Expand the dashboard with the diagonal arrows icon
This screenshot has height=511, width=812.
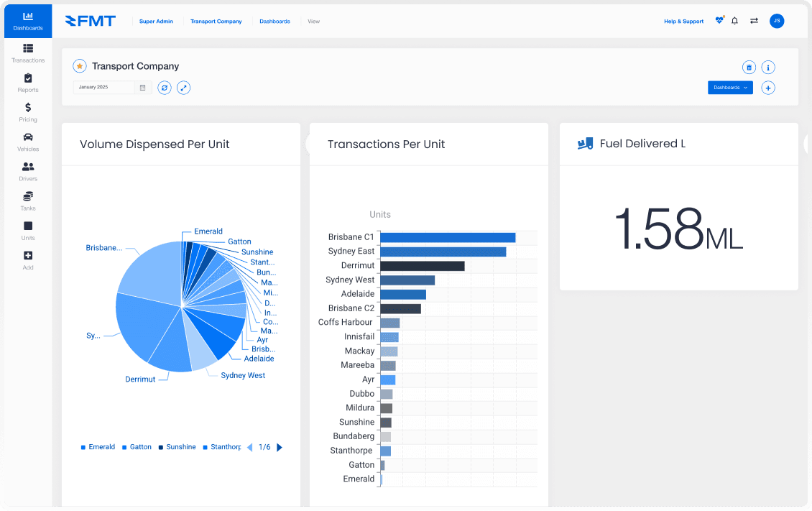point(184,88)
